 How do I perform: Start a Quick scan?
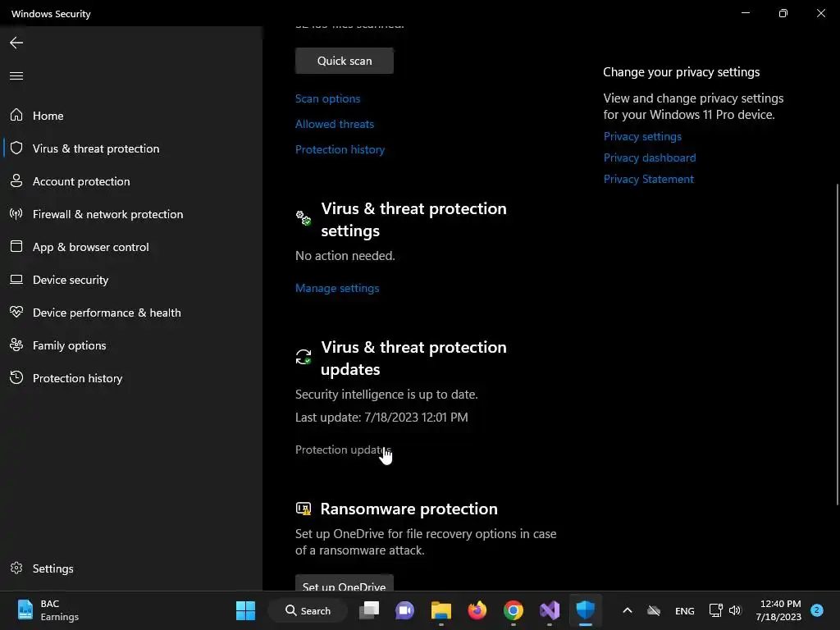coord(345,61)
